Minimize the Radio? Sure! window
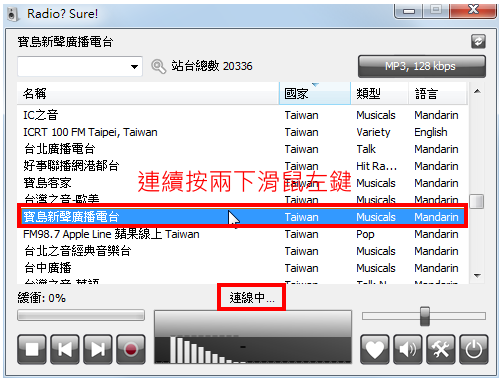The width and height of the screenshot is (503, 382). [x=409, y=11]
